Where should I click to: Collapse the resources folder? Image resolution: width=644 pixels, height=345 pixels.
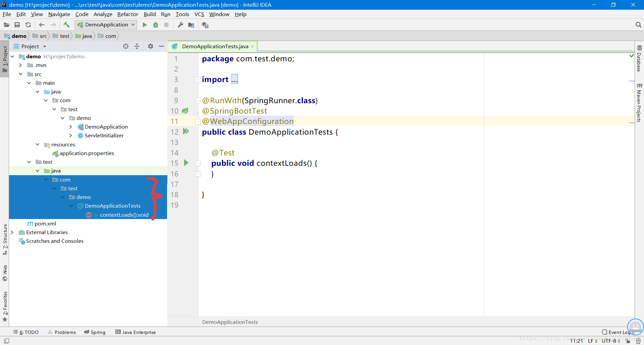click(x=38, y=144)
